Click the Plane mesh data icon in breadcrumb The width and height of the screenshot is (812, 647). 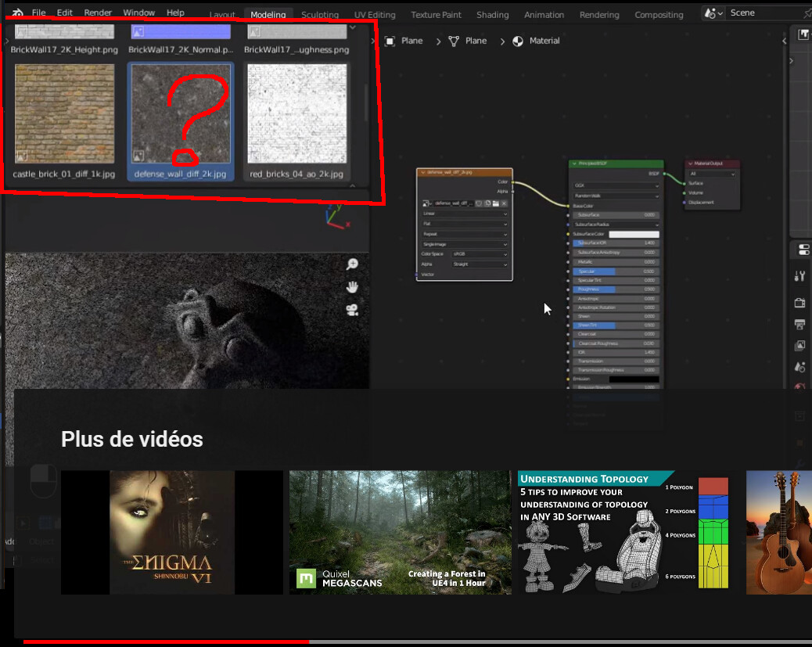click(x=454, y=41)
